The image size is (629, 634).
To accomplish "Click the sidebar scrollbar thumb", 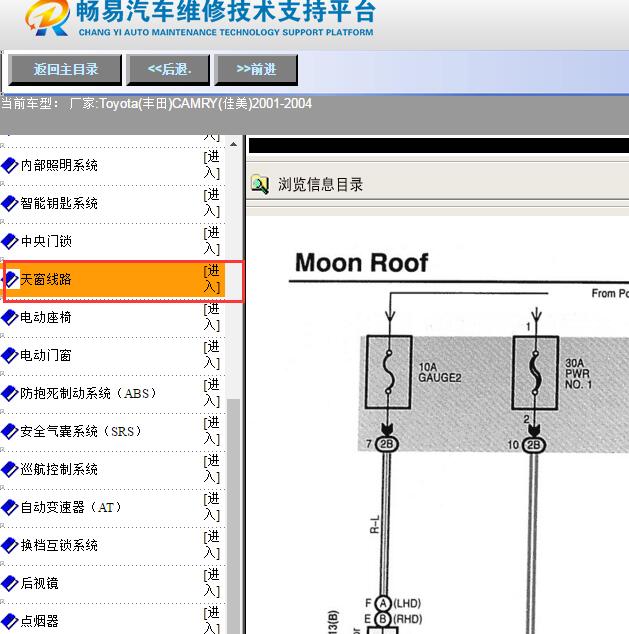I will click(234, 516).
